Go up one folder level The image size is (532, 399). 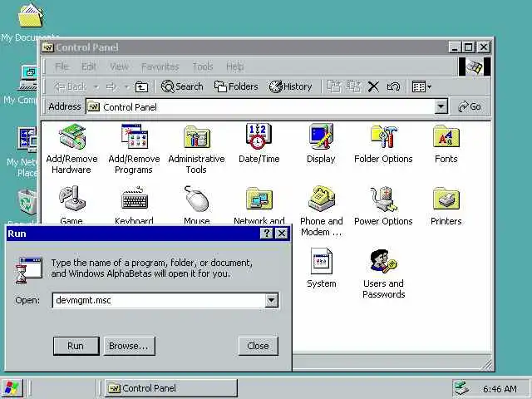(141, 86)
